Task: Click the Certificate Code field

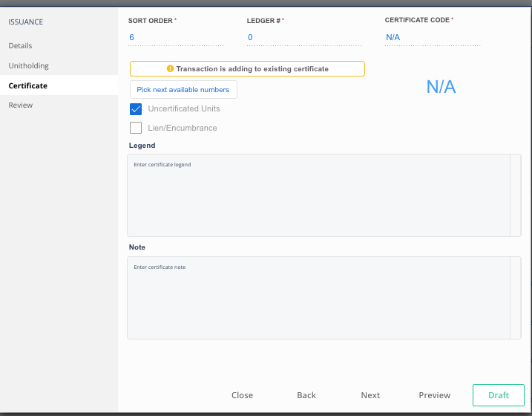Action: pyautogui.click(x=433, y=37)
